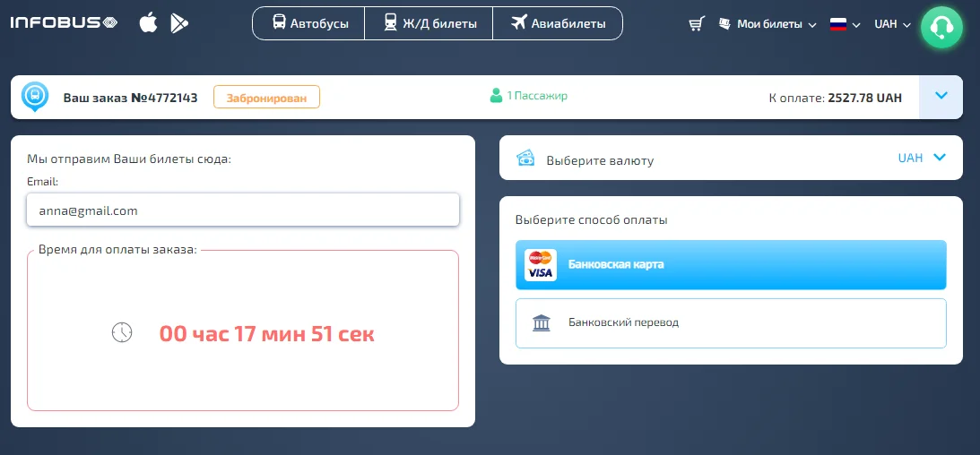Click the INFOBUS logo
Viewport: 980px width, 455px height.
[63, 23]
